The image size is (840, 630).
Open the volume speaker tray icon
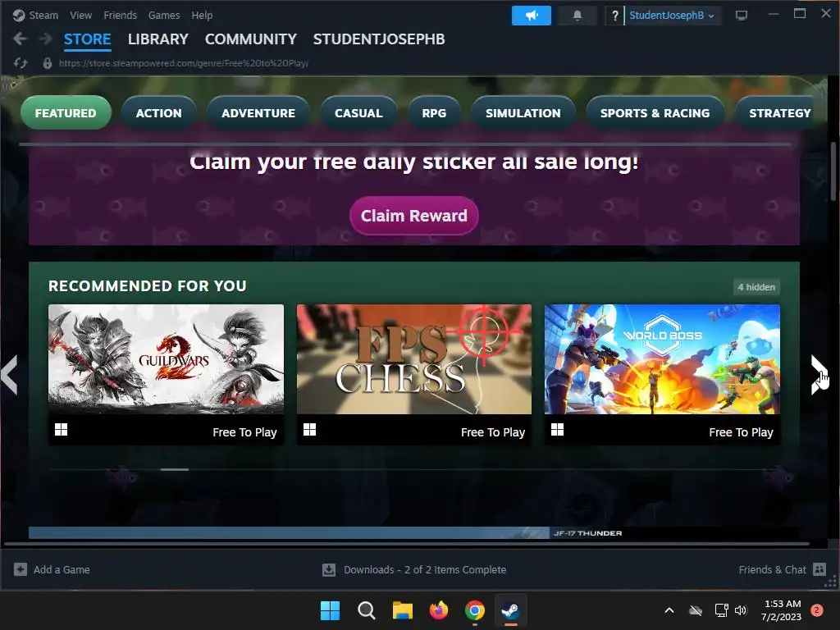[x=741, y=610]
